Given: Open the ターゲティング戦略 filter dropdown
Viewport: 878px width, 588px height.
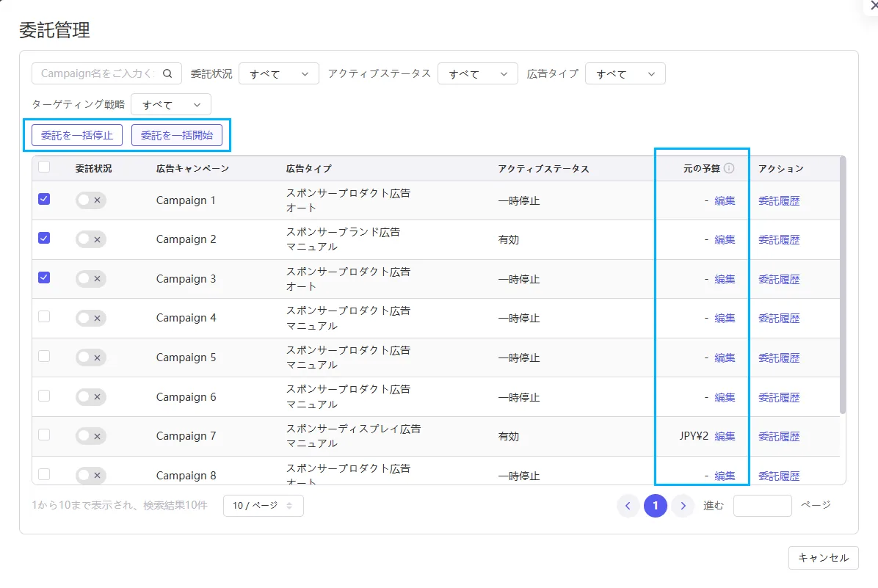Looking at the screenshot, I should 171,104.
